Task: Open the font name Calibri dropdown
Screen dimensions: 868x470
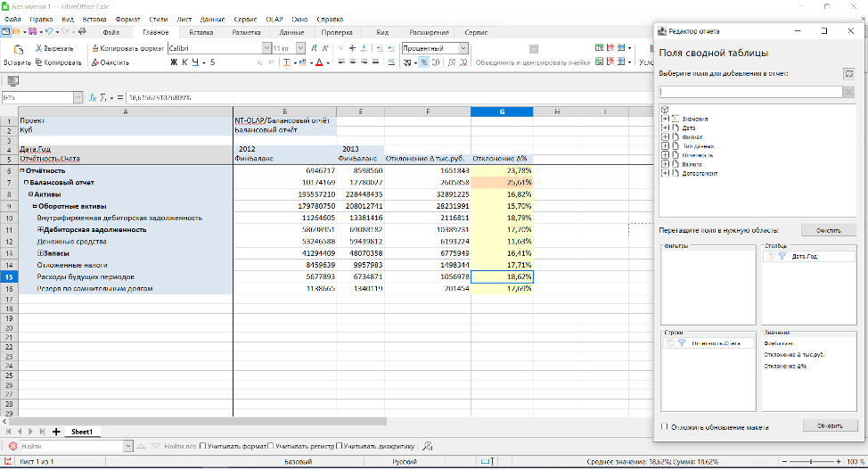Action: click(266, 48)
